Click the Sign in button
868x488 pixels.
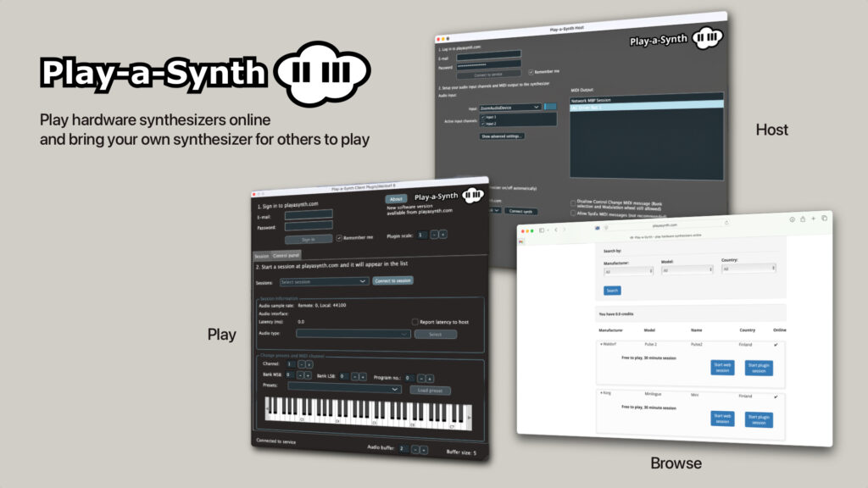pyautogui.click(x=309, y=240)
